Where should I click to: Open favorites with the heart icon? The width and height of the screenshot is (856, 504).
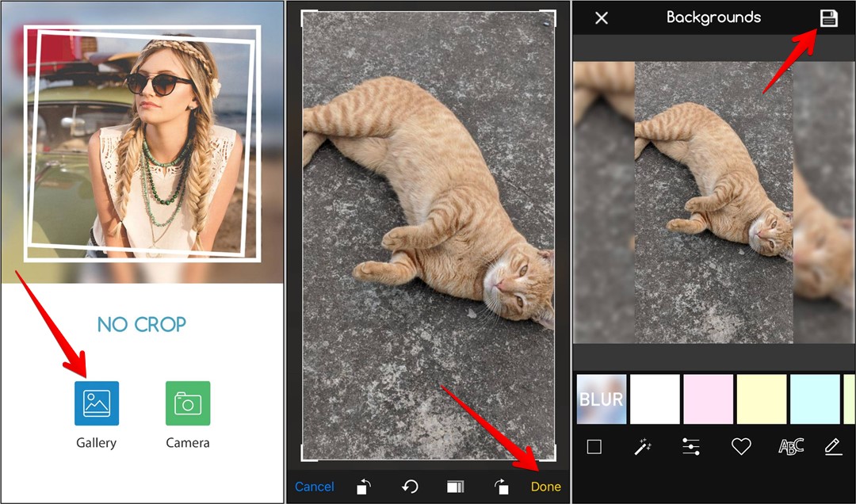tap(740, 446)
